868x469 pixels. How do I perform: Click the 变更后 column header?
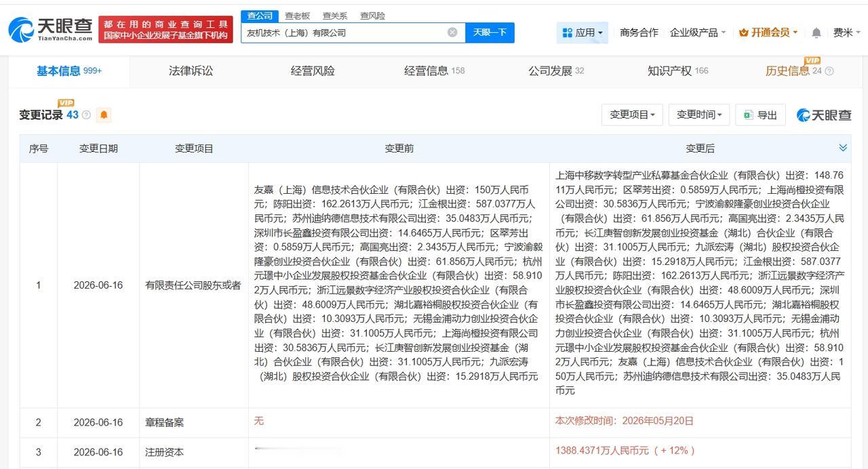pyautogui.click(x=700, y=148)
